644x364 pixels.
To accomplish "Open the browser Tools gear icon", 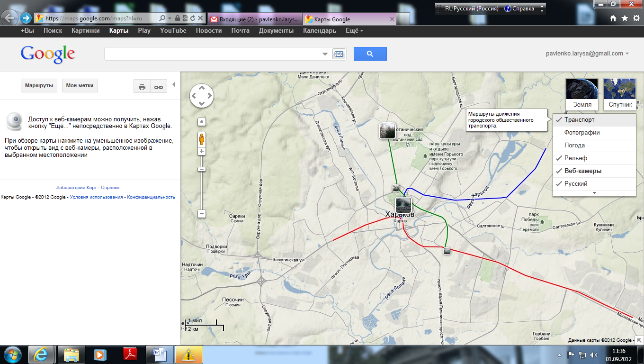I will click(636, 18).
